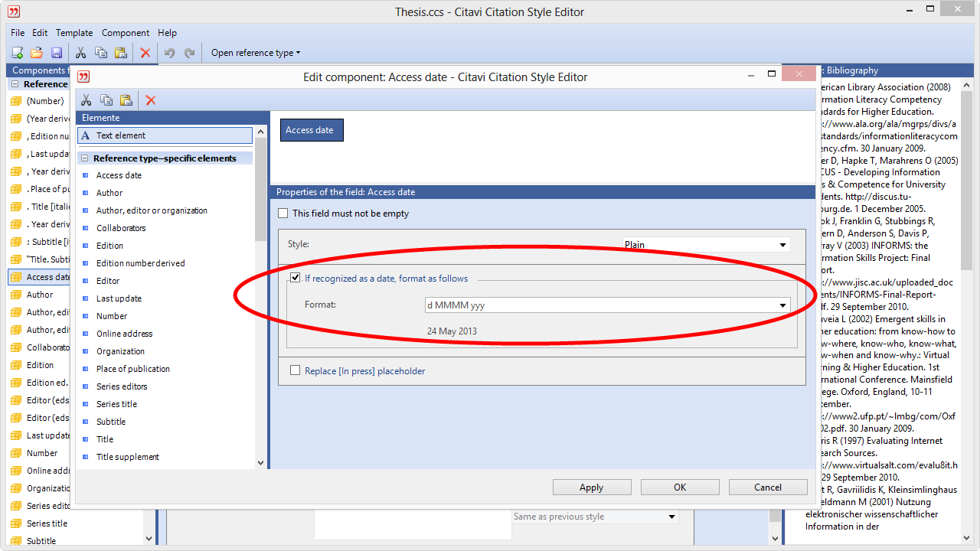Select 'Series editors' in elements list

pos(122,386)
